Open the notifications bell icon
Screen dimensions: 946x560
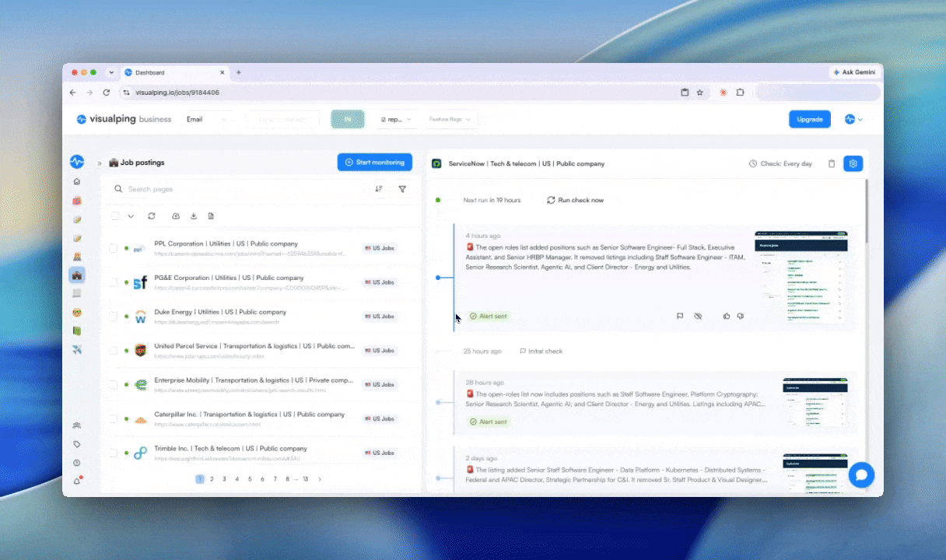(76, 481)
